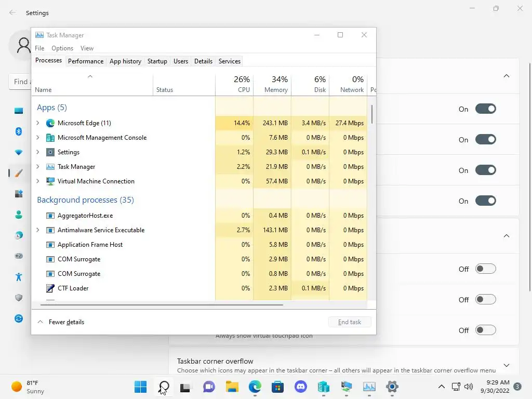
Task: Open Task View on the taskbar
Action: click(185, 387)
